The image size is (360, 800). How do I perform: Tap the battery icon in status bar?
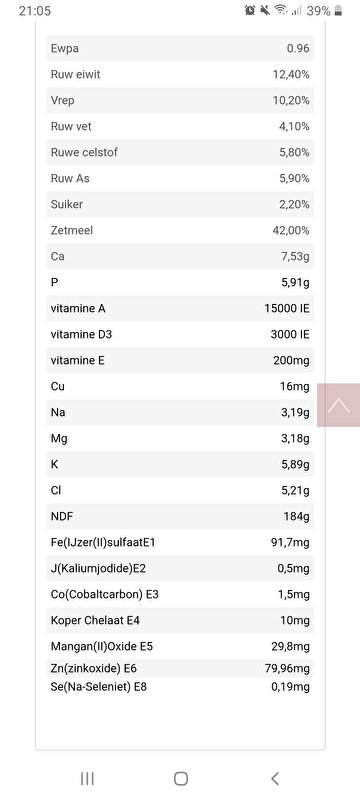pos(339,10)
